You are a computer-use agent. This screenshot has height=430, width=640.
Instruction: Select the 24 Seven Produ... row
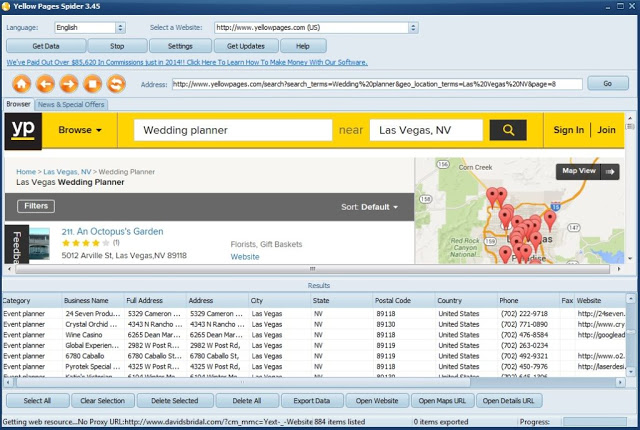pos(313,314)
